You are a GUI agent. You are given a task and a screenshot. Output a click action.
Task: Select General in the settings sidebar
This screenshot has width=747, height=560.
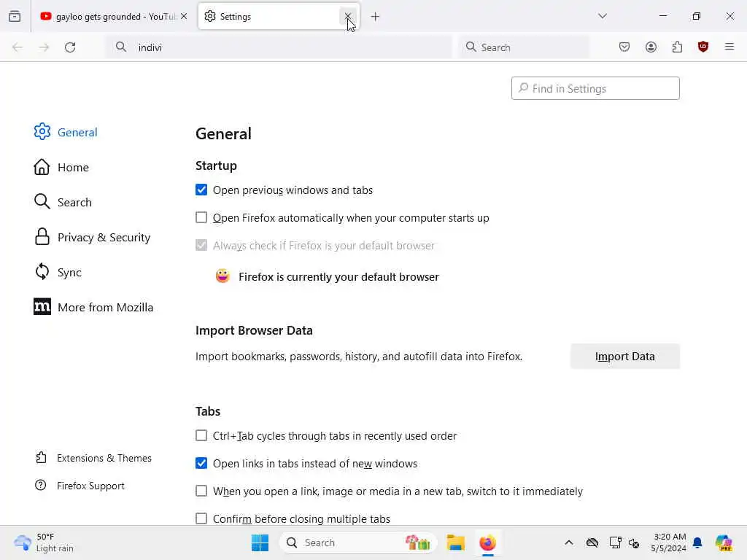(66, 132)
